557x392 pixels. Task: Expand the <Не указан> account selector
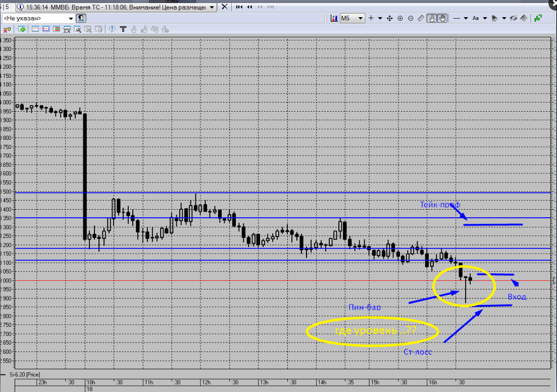click(x=71, y=18)
